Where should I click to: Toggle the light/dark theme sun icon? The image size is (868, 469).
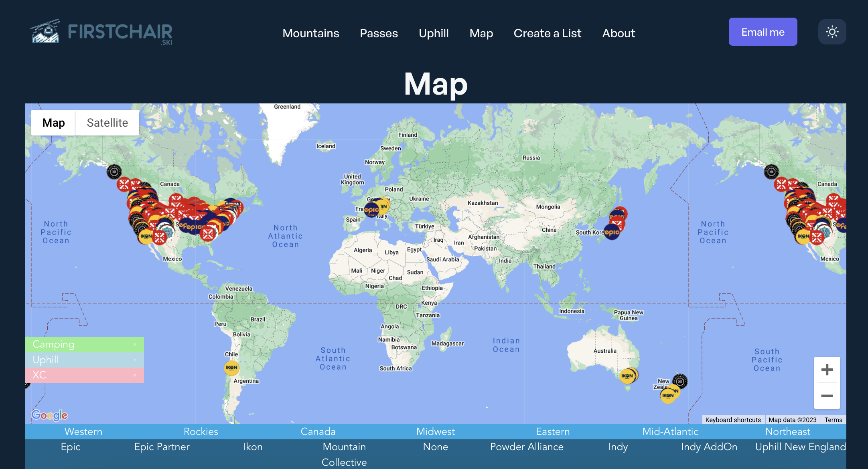(x=832, y=32)
